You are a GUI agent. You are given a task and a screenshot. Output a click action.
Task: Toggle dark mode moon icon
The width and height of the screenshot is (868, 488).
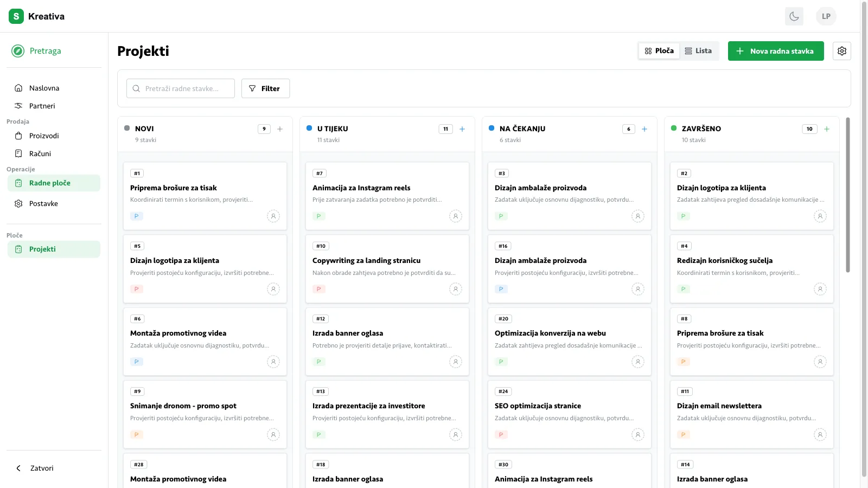tap(794, 16)
